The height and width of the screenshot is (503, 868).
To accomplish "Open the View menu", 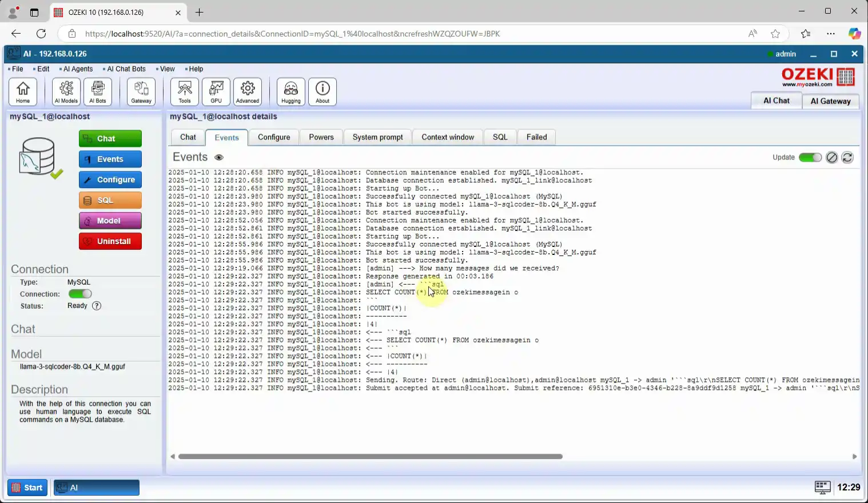I will [166, 69].
